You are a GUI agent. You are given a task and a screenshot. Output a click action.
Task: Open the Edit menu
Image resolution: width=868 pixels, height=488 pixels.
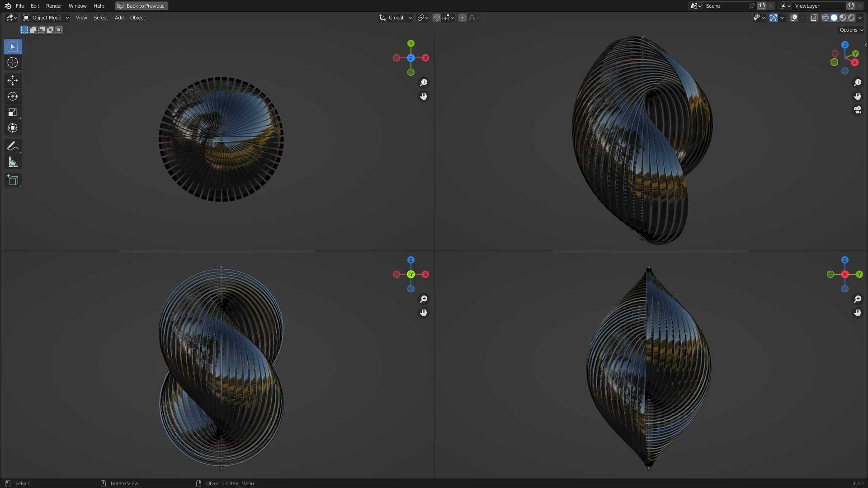click(x=35, y=6)
